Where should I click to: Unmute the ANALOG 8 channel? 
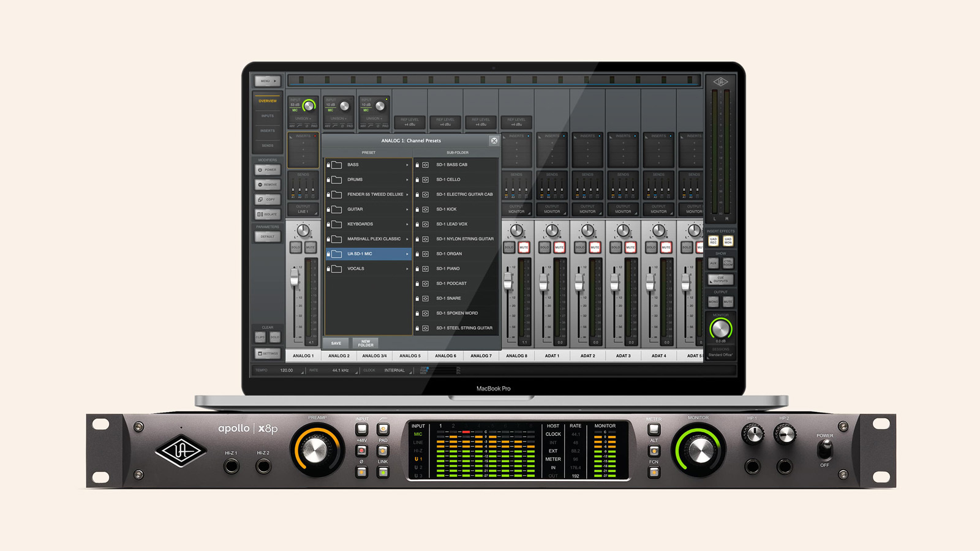pyautogui.click(x=524, y=247)
